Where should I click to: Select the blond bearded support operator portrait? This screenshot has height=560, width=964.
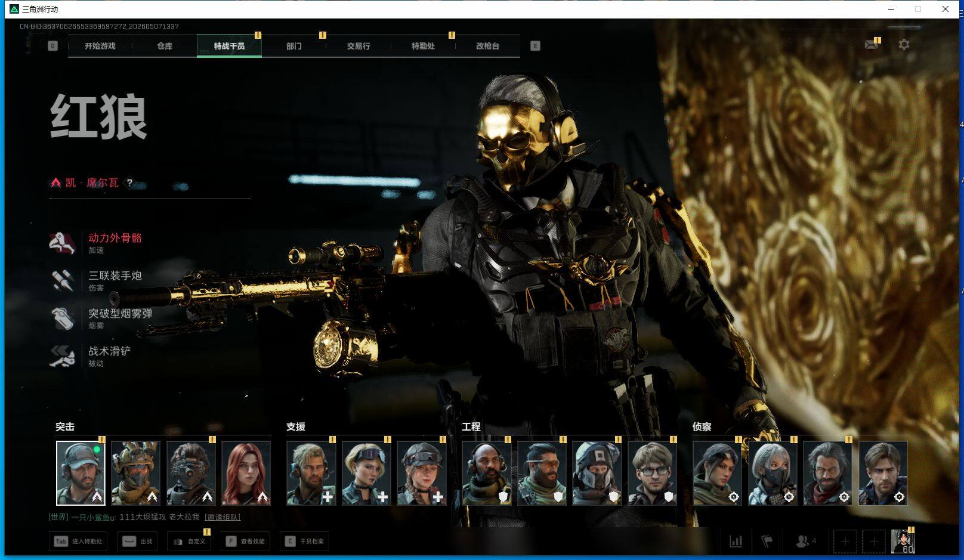pyautogui.click(x=311, y=473)
